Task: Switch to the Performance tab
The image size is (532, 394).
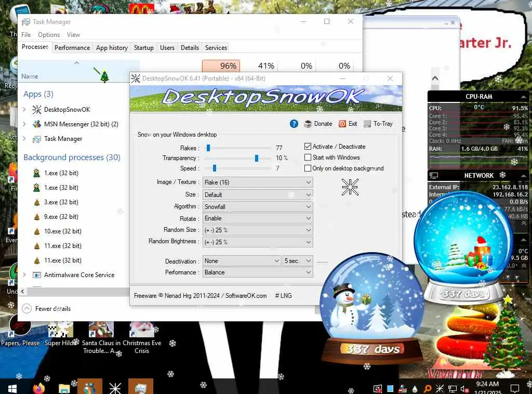Action: click(x=72, y=48)
